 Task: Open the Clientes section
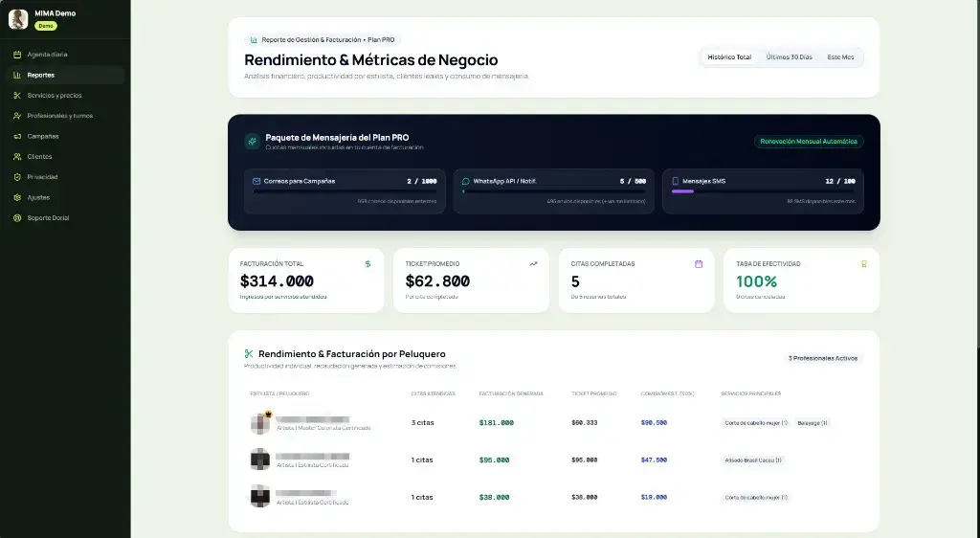[x=65, y=157]
